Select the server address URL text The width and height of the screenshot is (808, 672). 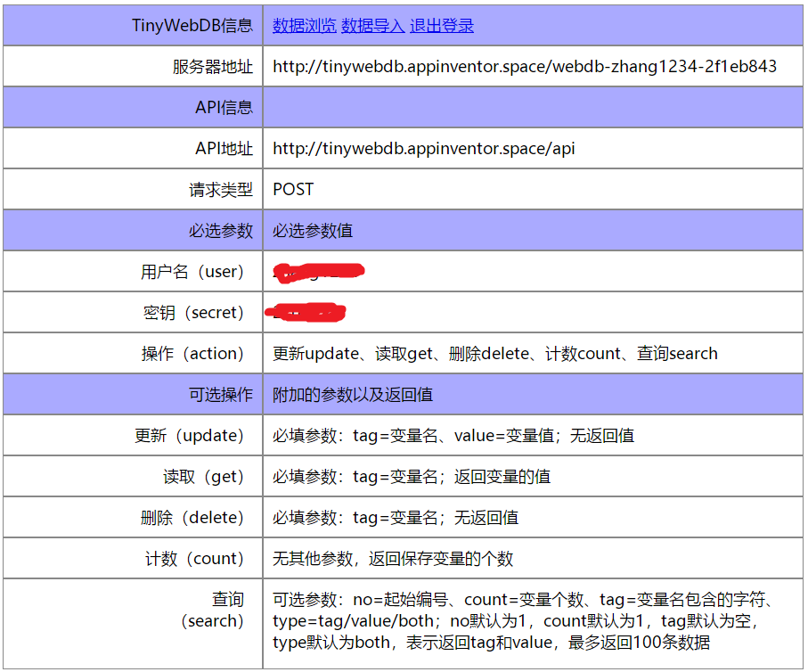coord(525,66)
